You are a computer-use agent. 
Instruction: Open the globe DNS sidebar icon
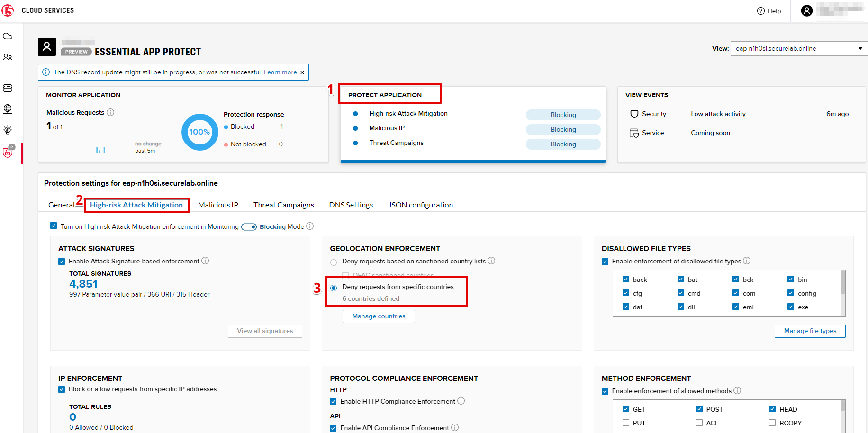tap(8, 109)
